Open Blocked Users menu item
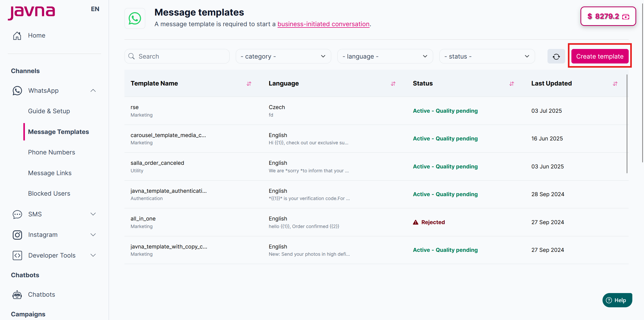644x320 pixels. click(49, 194)
